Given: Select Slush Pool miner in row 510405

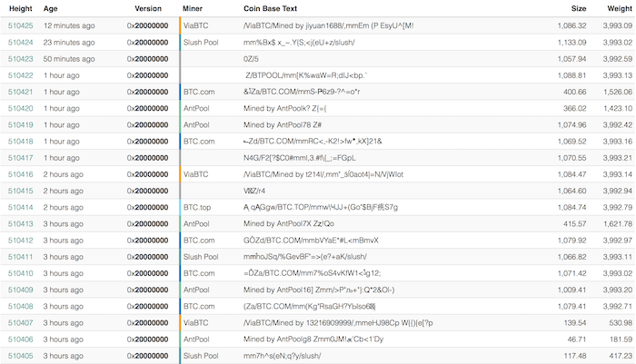Looking at the screenshot, I should [201, 356].
